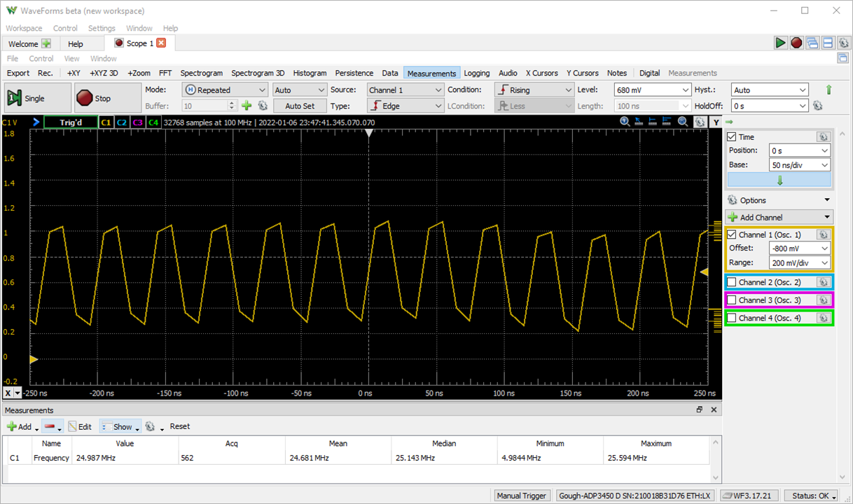Click the green plus next to Buffer

[247, 106]
